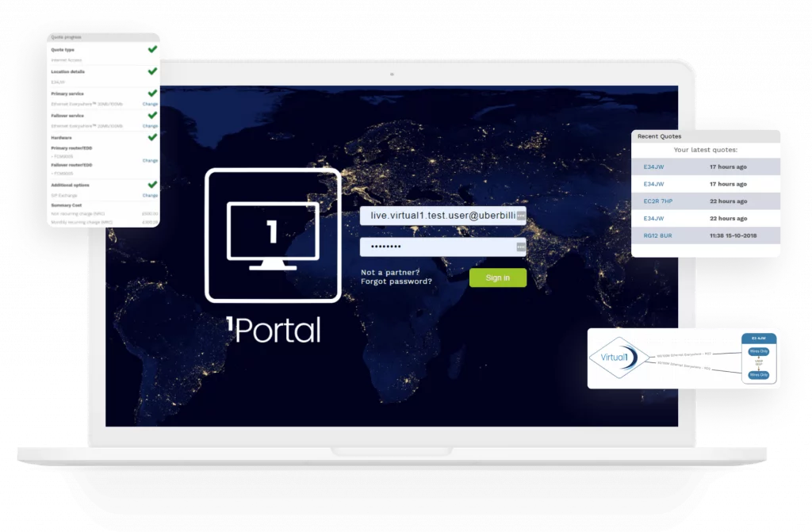The image size is (812, 532).
Task: Click the Quote progress panel header
Action: pyautogui.click(x=104, y=37)
